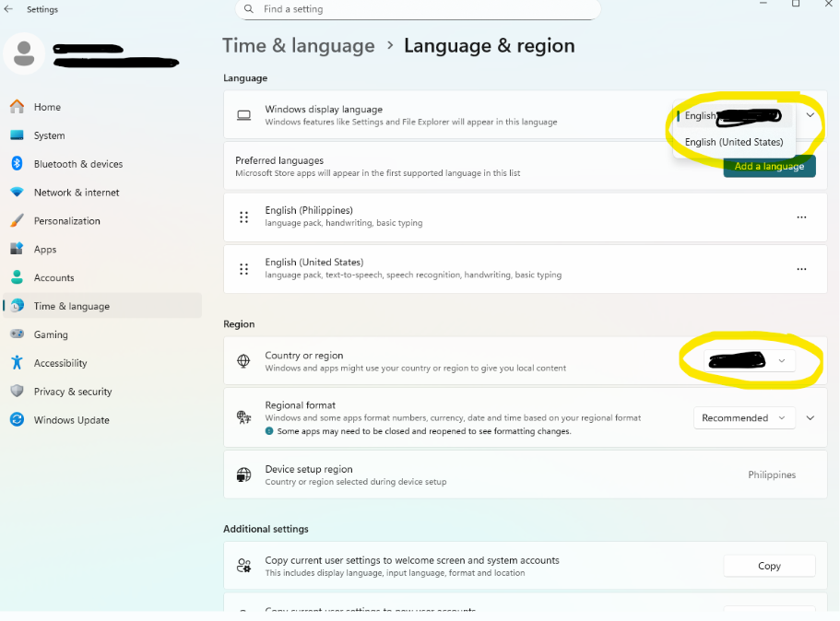Click the Copy button for welcome screen settings
Viewport: 840px width, 621px height.
tap(769, 566)
